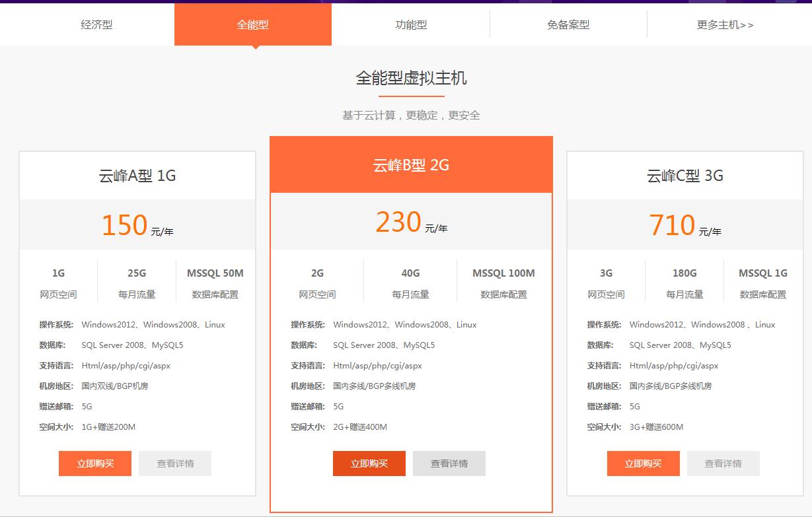Click the 云峰A型 1G plan title
Screen dimensions: 812x517
pyautogui.click(x=137, y=176)
